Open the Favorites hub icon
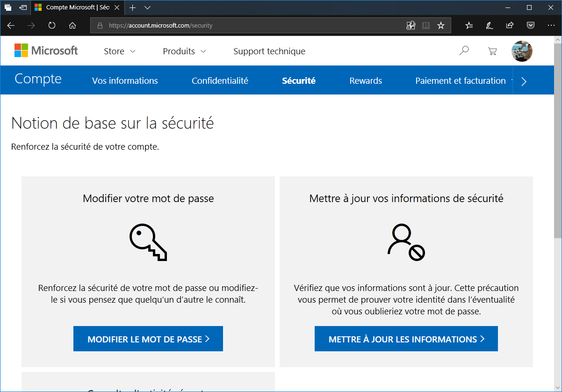562x392 pixels. 469,26
